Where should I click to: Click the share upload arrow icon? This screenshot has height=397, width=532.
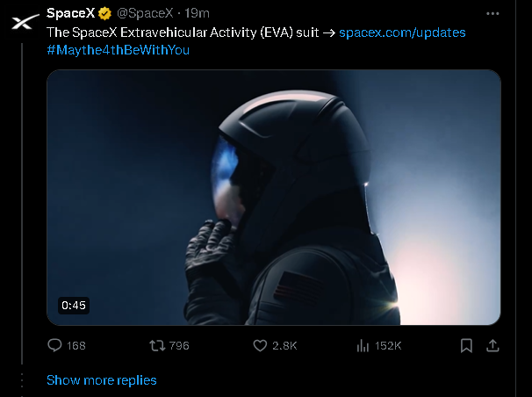(492, 346)
